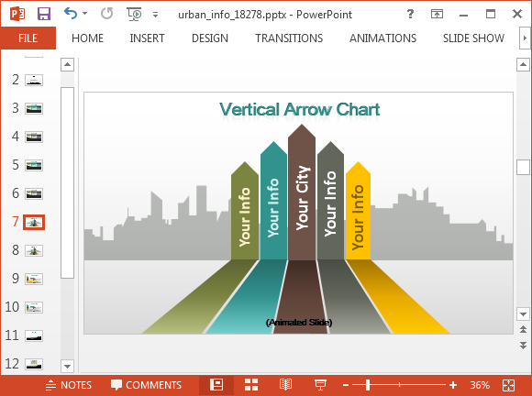
Task: Zoom out with minus button
Action: click(346, 385)
